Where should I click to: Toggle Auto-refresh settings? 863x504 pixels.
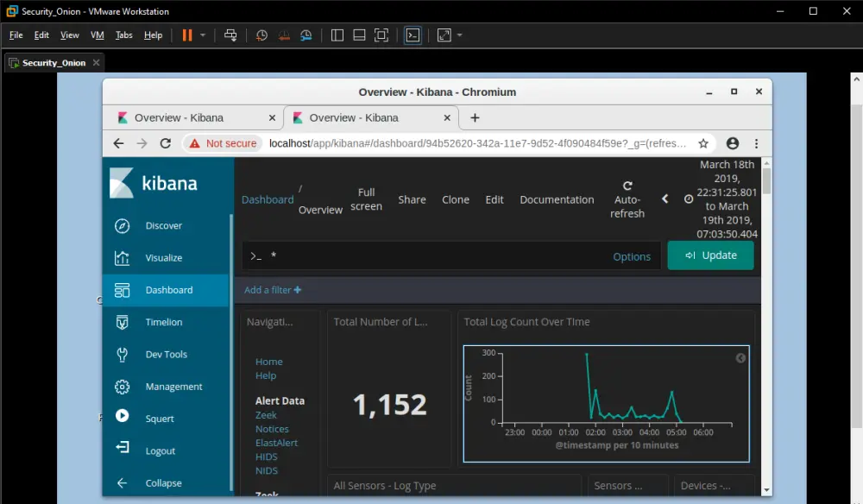[627, 199]
